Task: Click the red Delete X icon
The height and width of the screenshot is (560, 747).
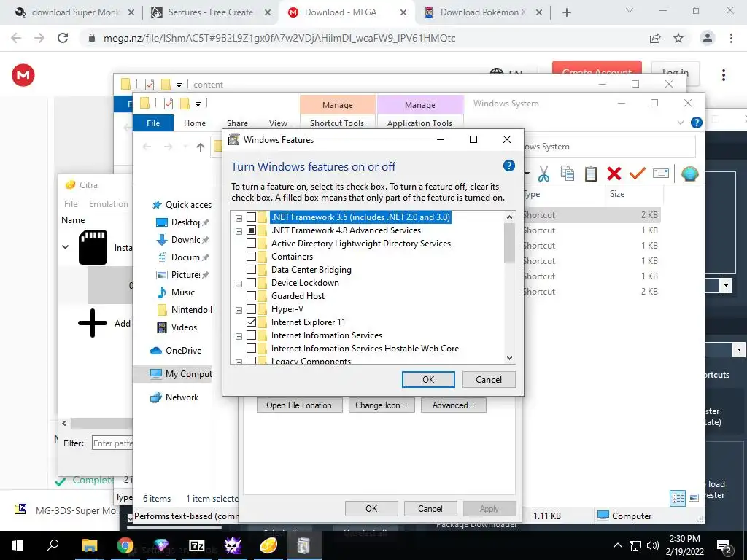Action: click(614, 174)
